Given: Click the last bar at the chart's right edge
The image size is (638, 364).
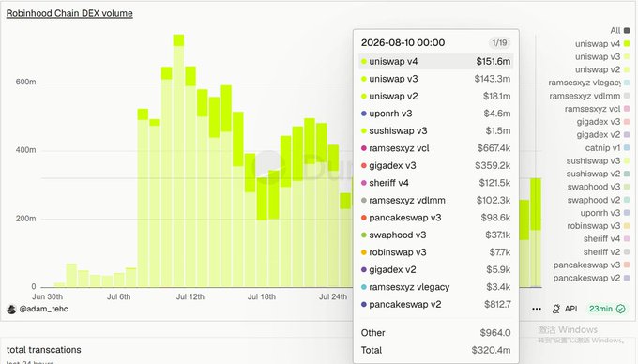Looking at the screenshot, I should (536, 233).
